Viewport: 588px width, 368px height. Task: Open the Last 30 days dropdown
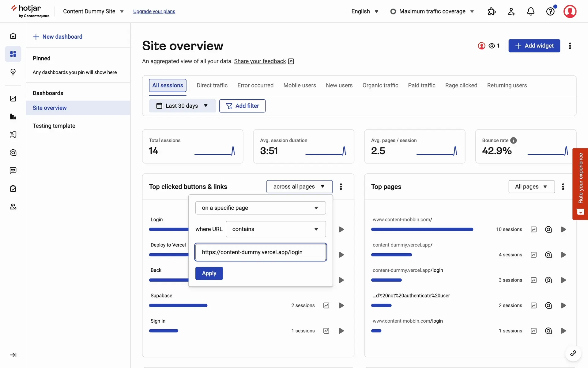(182, 106)
